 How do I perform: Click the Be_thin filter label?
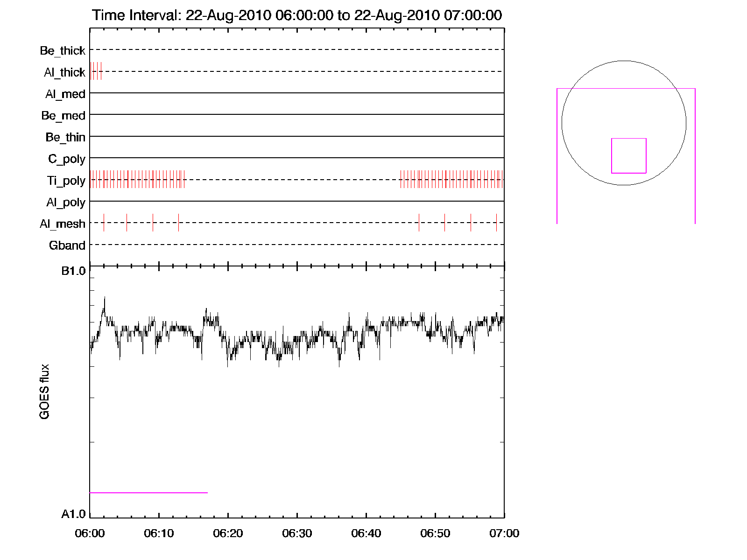65,137
